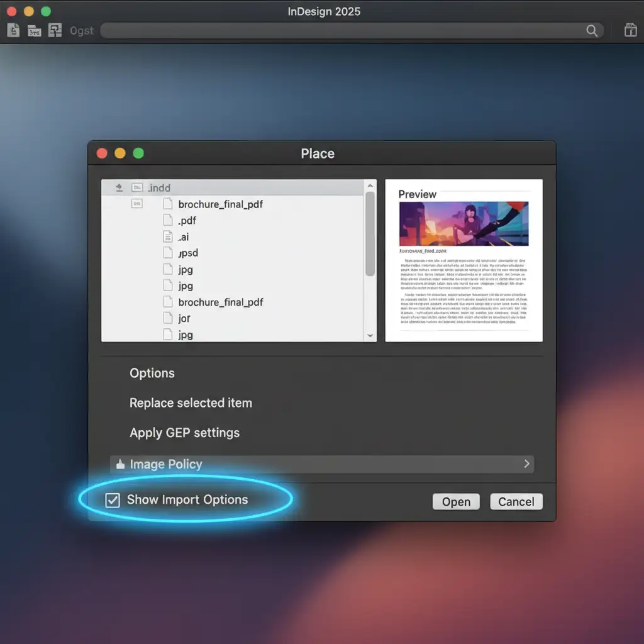The height and width of the screenshot is (644, 644).
Task: Click the magnifying glass search icon
Action: [592, 31]
